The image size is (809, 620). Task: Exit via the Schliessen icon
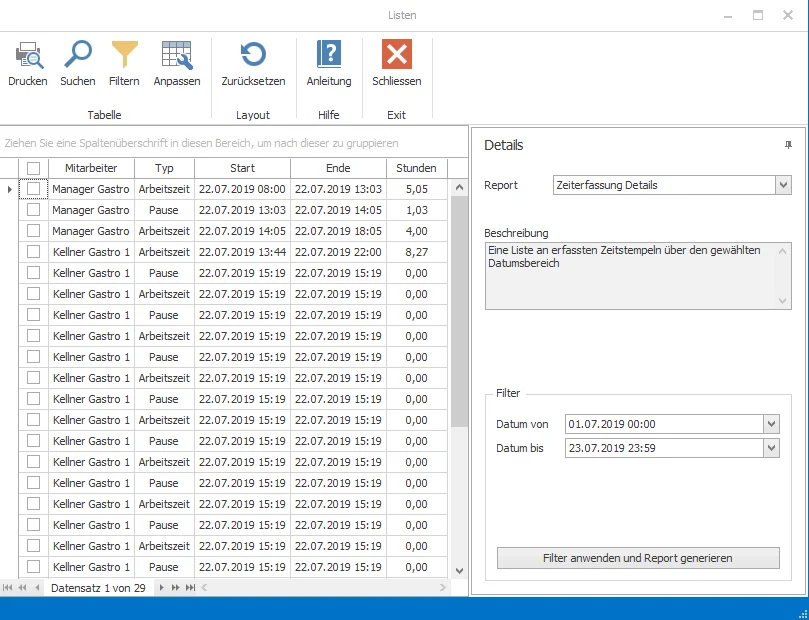(x=395, y=60)
